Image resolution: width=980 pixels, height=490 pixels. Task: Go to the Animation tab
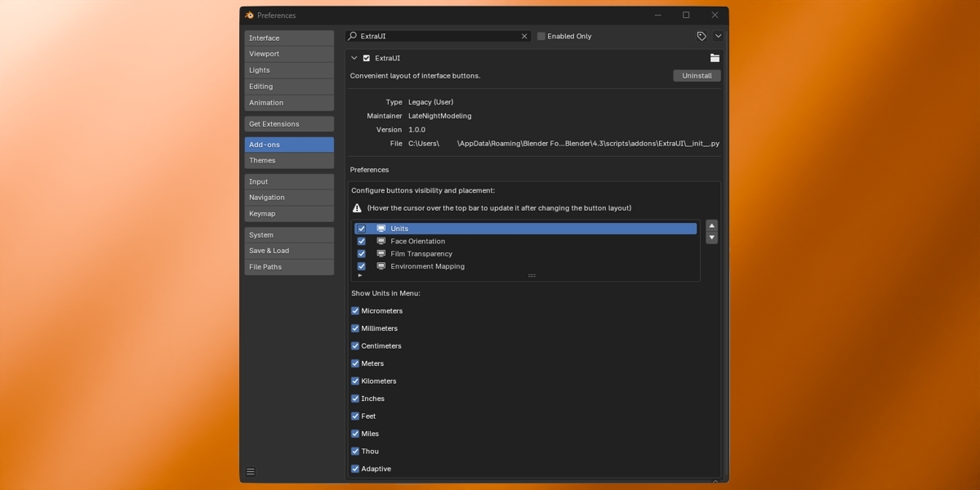[289, 103]
